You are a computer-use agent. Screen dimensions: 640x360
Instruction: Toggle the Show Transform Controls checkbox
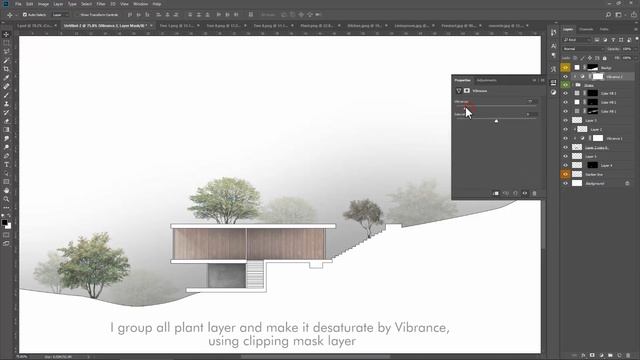pyautogui.click(x=78, y=15)
